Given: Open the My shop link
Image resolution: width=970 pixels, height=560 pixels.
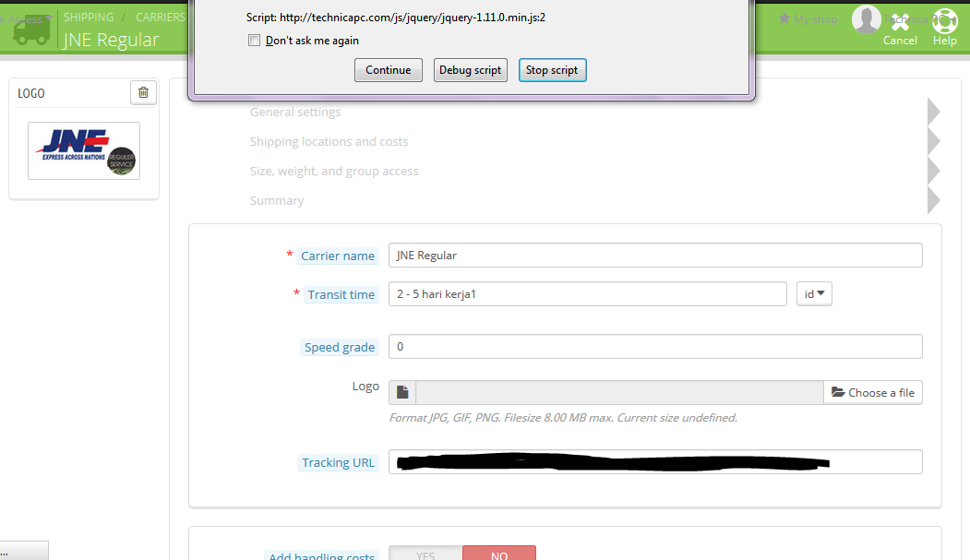Looking at the screenshot, I should click(808, 19).
